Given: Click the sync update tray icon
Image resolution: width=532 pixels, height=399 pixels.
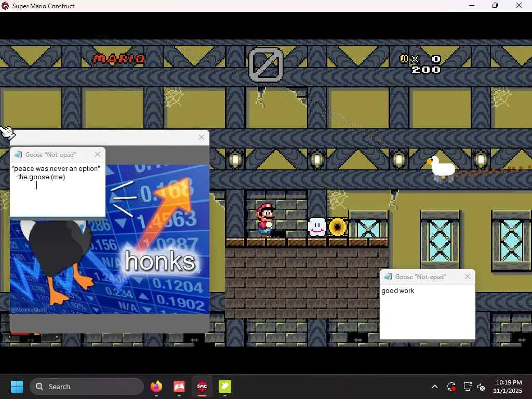Looking at the screenshot, I should 451,387.
